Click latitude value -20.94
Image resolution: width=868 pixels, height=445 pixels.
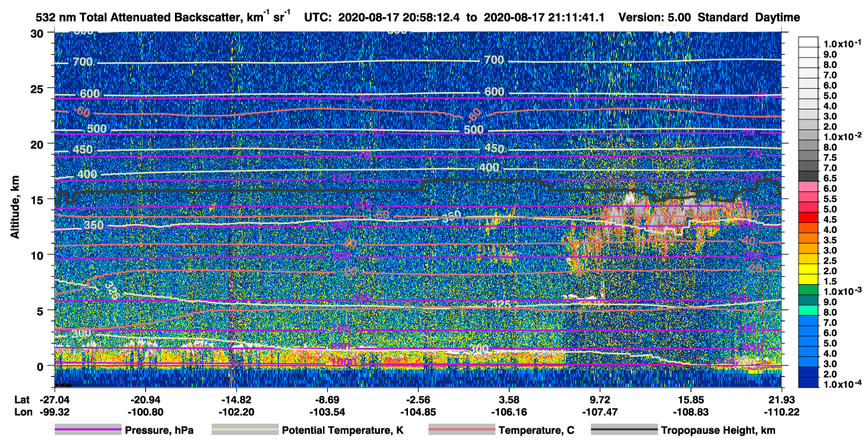coord(145,398)
